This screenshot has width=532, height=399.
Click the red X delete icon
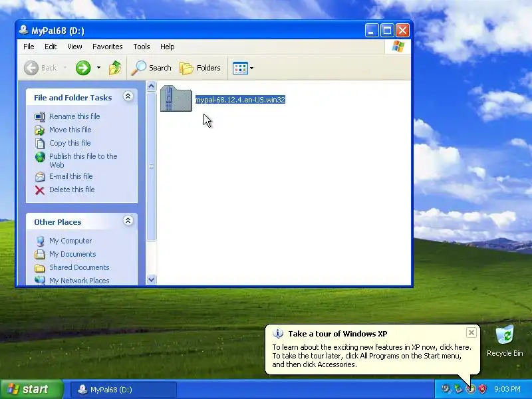tap(40, 190)
